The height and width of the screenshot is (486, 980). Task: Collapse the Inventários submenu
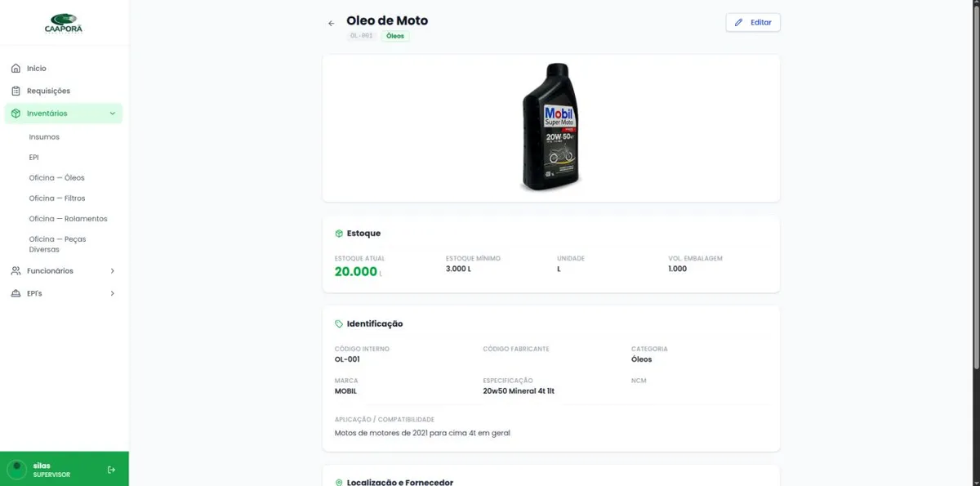113,114
